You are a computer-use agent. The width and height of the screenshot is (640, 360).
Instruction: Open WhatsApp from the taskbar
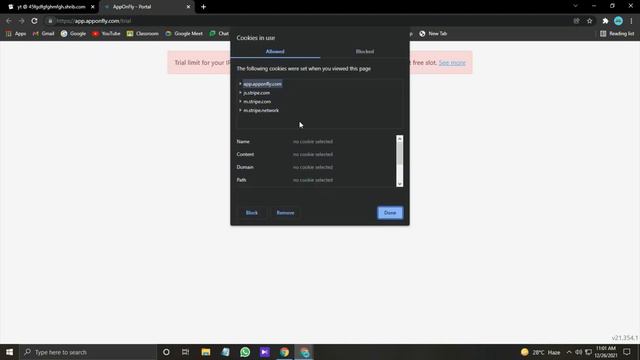click(x=245, y=352)
